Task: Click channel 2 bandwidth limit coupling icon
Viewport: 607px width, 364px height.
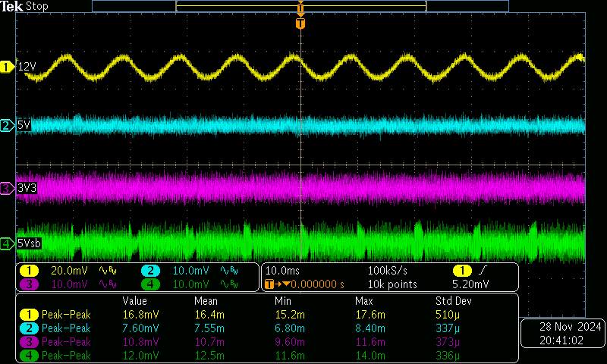Action: tap(230, 271)
